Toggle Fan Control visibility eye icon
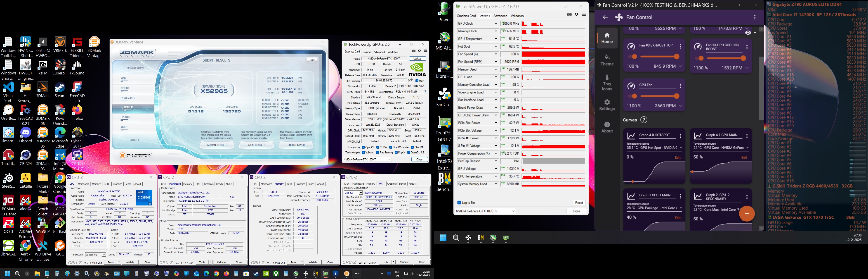 click(x=748, y=33)
